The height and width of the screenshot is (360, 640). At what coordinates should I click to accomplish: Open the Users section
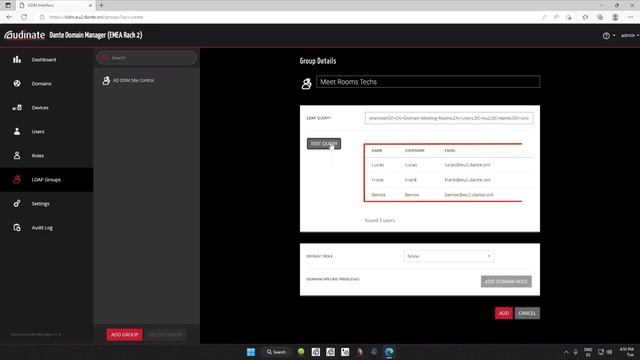(x=47, y=131)
